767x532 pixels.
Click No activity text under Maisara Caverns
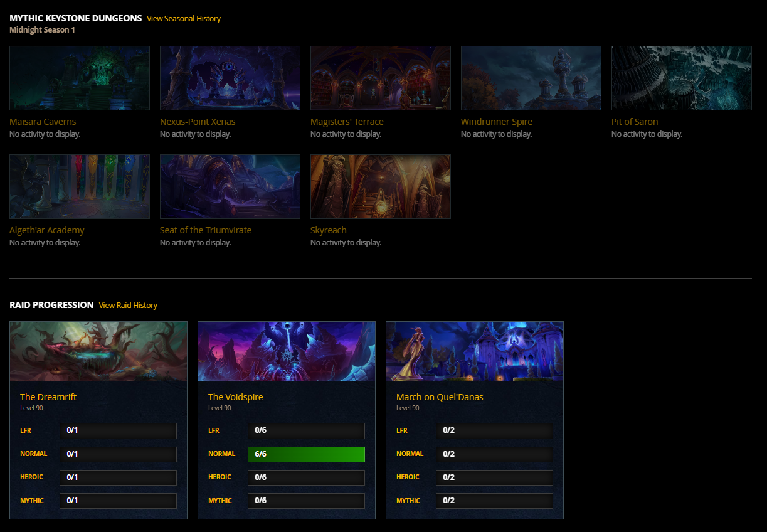pyautogui.click(x=45, y=134)
